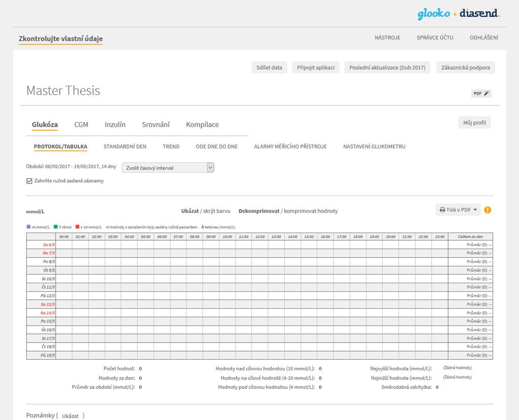The width and height of the screenshot is (519, 420).
Task: Click the Směrodatná odchylka statistic label
Action: tap(406, 387)
